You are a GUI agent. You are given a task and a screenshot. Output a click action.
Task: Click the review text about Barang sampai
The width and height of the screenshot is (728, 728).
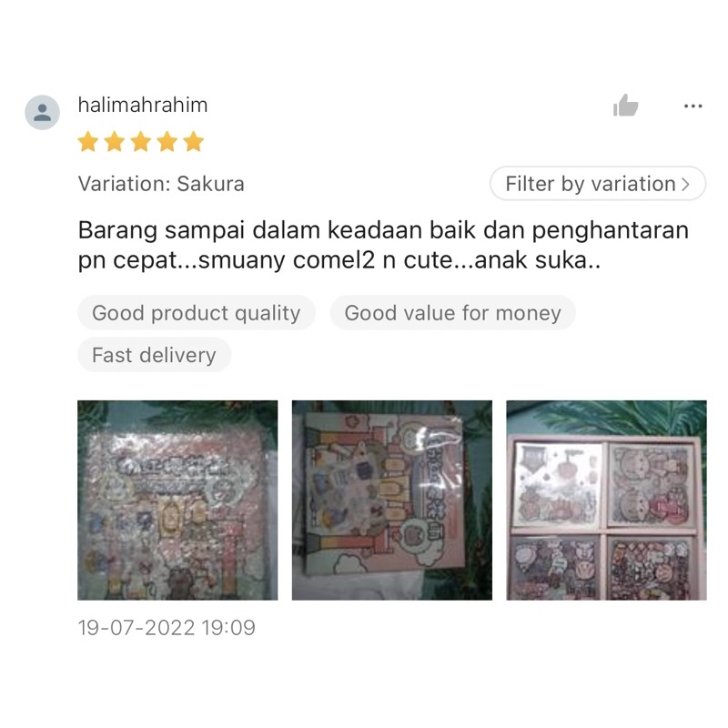(383, 245)
